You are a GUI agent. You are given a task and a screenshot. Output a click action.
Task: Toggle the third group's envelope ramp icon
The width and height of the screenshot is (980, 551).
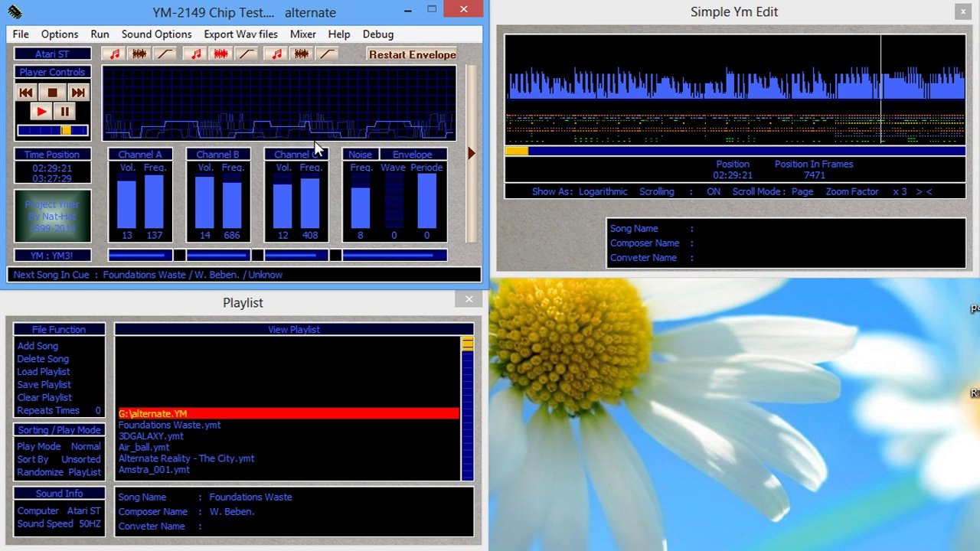[327, 54]
